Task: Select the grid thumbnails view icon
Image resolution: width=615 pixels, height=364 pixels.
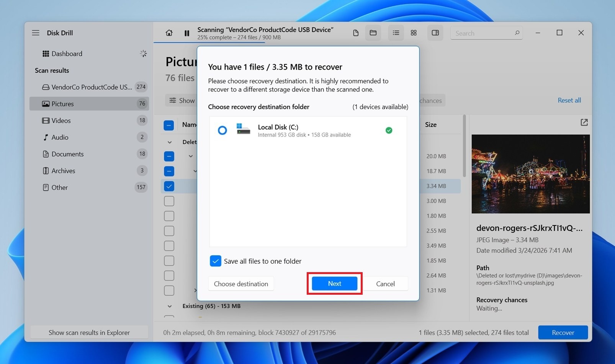Action: 414,33
